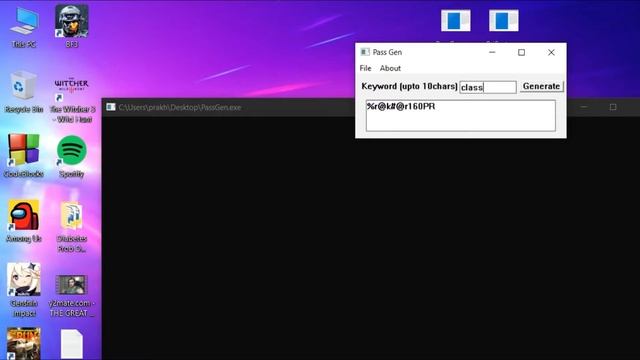640x360 pixels.
Task: Minimize the PassGen.exe console window
Action: click(x=584, y=107)
